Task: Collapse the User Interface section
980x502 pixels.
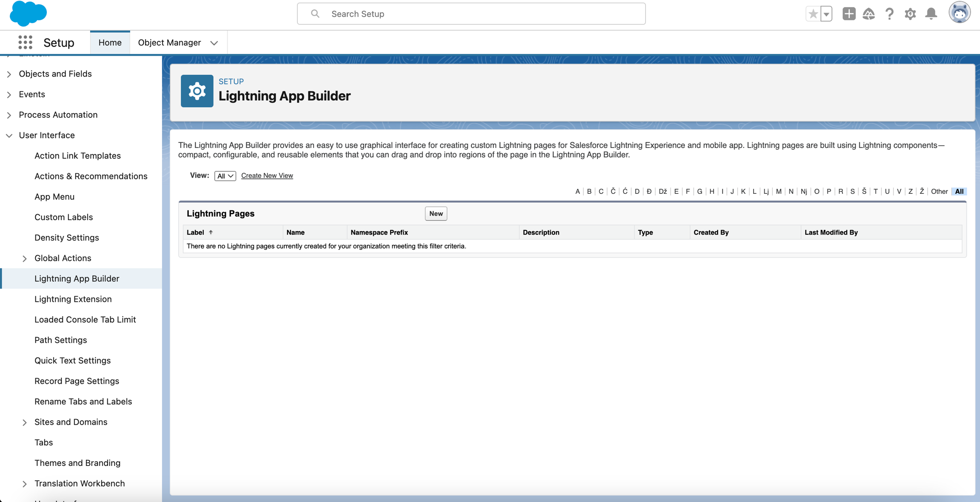Action: [x=9, y=136]
